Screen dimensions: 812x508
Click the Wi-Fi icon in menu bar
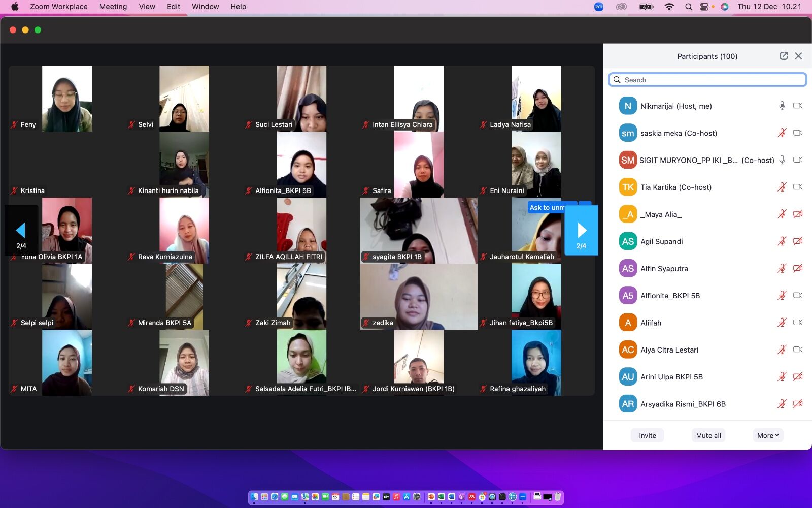tap(669, 7)
